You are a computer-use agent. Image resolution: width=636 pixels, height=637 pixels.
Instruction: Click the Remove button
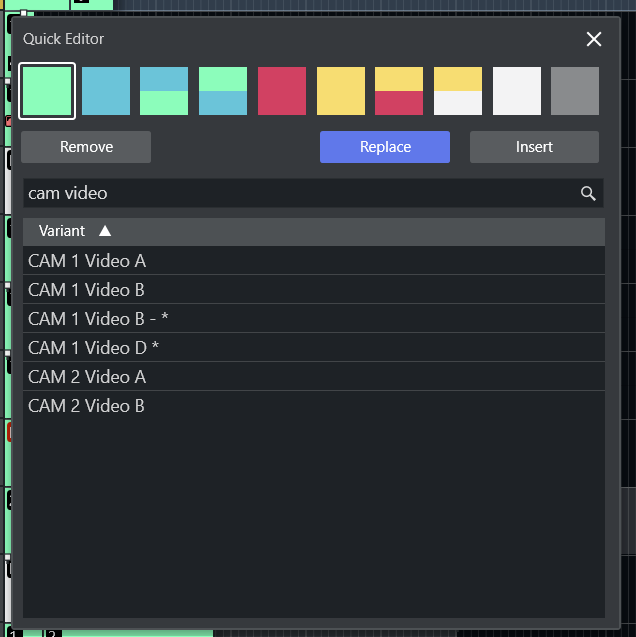pos(86,147)
